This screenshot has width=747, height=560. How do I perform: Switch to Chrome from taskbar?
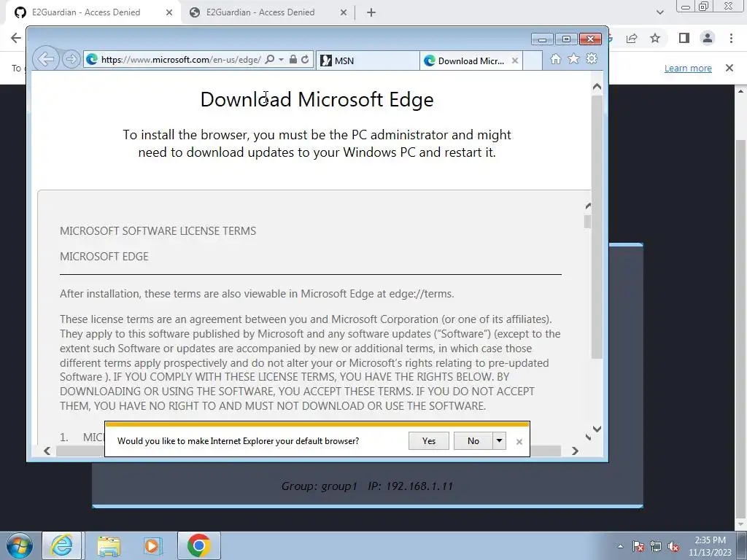click(x=198, y=545)
